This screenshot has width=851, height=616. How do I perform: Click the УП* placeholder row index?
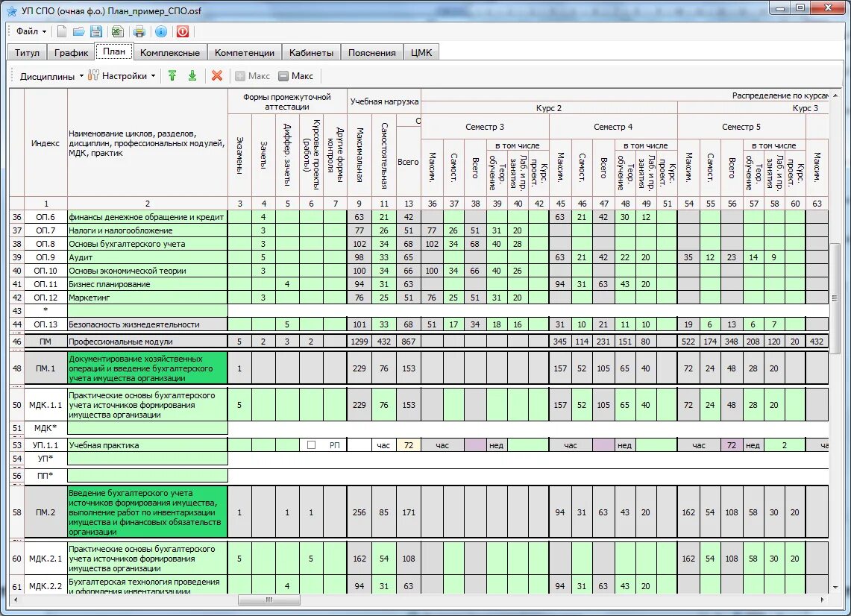(x=45, y=459)
